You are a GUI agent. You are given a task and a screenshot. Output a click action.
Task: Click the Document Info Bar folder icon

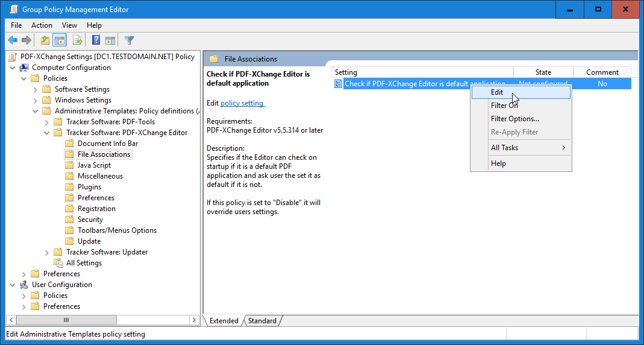pyautogui.click(x=69, y=144)
